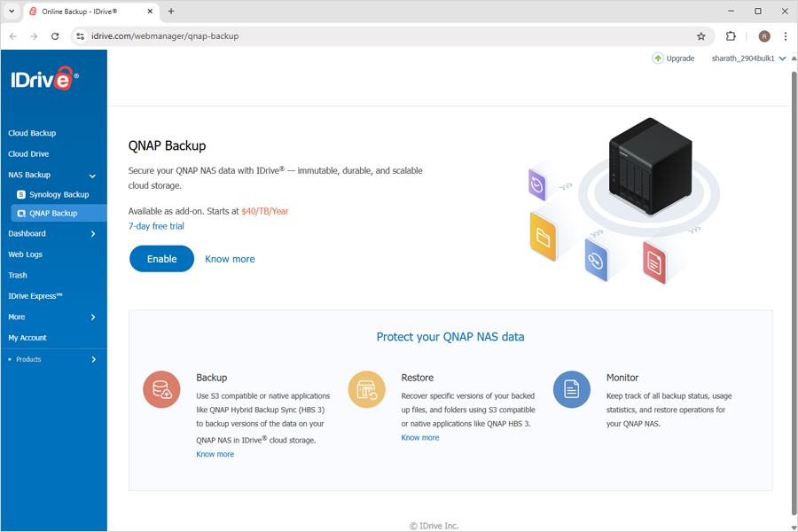Screen dimensions: 798x532
Task: Minimize the browser window
Action: (731, 12)
